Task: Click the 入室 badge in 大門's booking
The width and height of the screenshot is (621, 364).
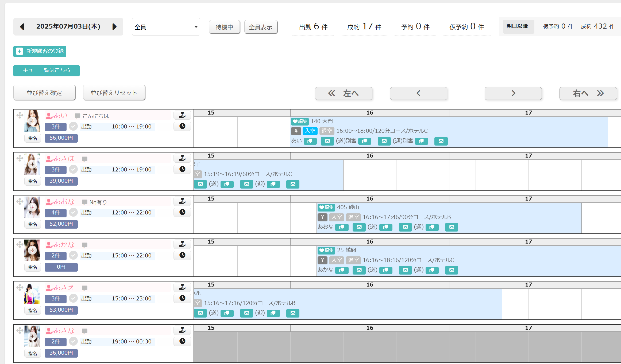Action: point(310,131)
